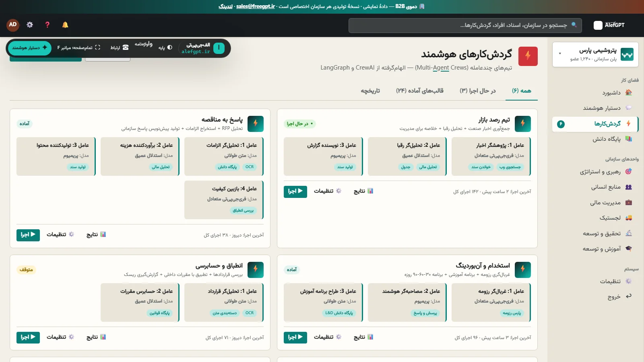Toggle the پایه contrast theme switch
The image size is (644, 362).
[165, 47]
